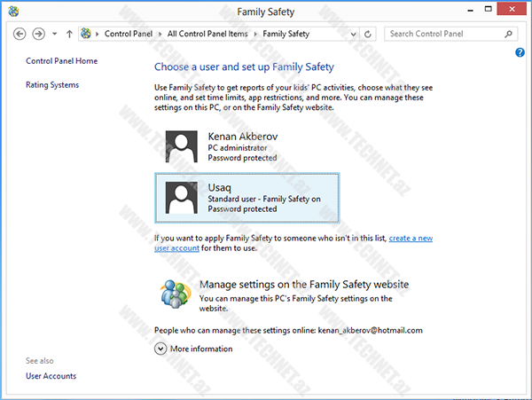Select the Usaq user account name
The image size is (532, 400).
[219, 188]
